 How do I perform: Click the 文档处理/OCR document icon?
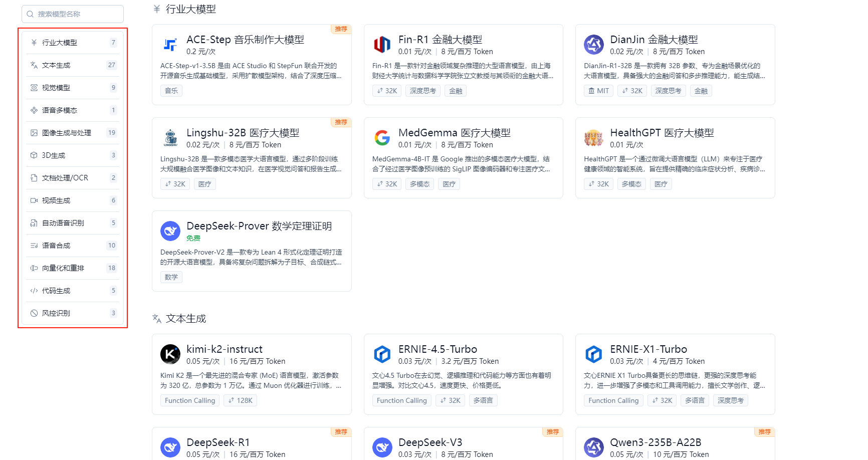pyautogui.click(x=34, y=178)
